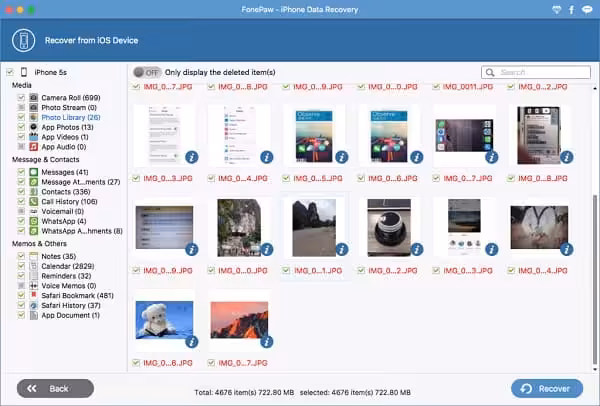Click the App Audio music icon

point(34,147)
